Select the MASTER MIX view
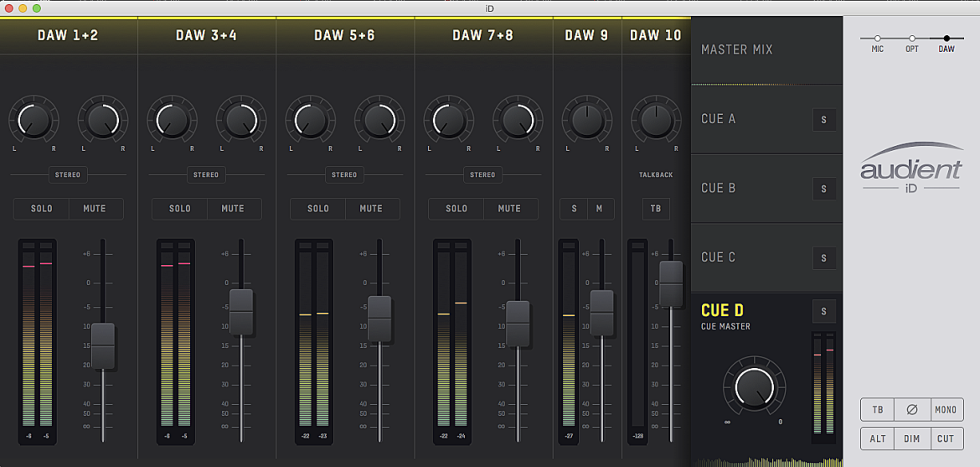Viewport: 980px width, 467px height. (767, 50)
